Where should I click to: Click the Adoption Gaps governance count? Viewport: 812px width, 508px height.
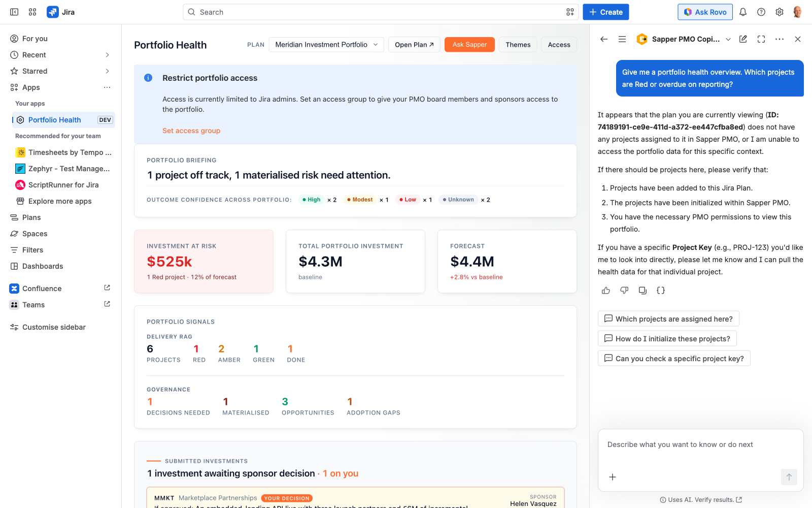pos(374,406)
